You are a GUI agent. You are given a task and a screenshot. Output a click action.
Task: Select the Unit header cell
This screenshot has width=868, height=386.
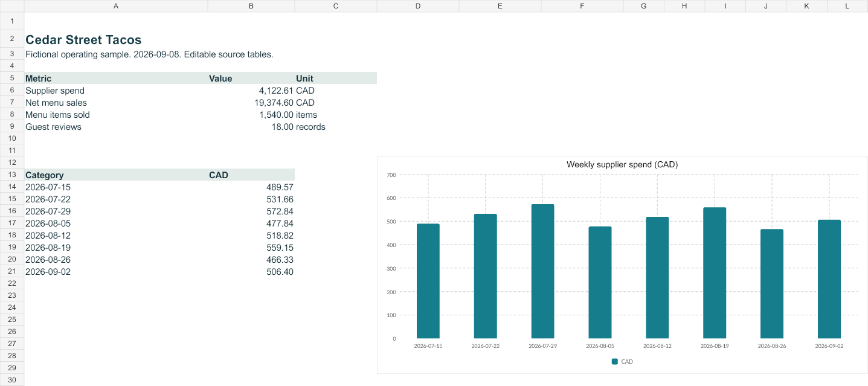(336, 79)
